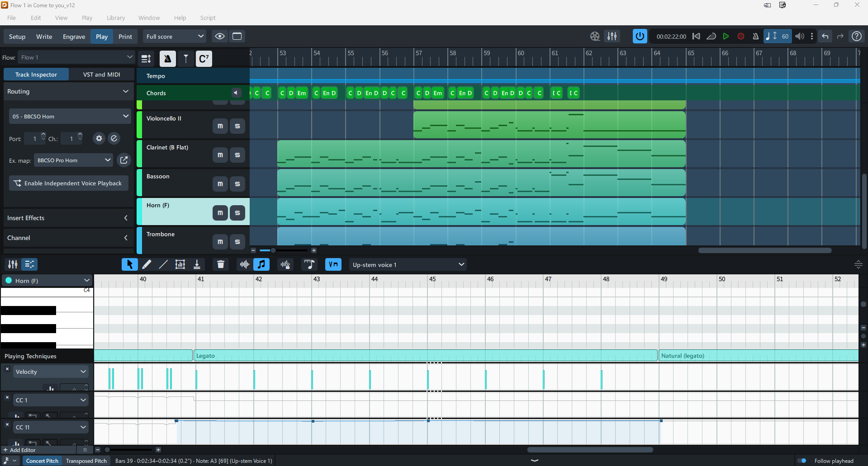Mute the Bassoon track
The image size is (868, 466).
tap(220, 184)
